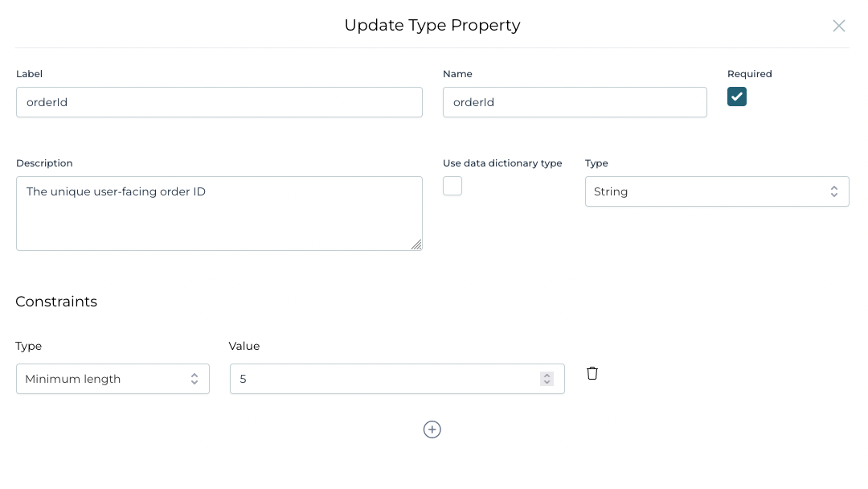This screenshot has width=868, height=489.
Task: Enable Use data dictionary type
Action: (452, 186)
